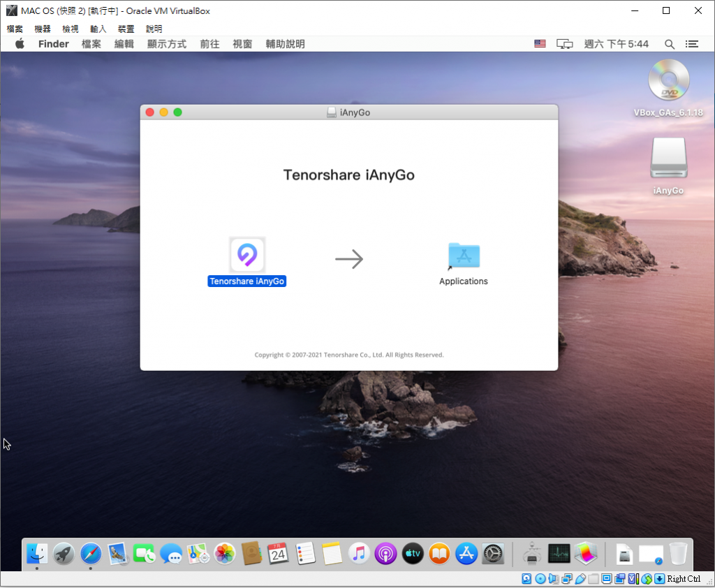Screen dimensions: 715x588
Task: Open Finder from the dock
Action: 37,554
